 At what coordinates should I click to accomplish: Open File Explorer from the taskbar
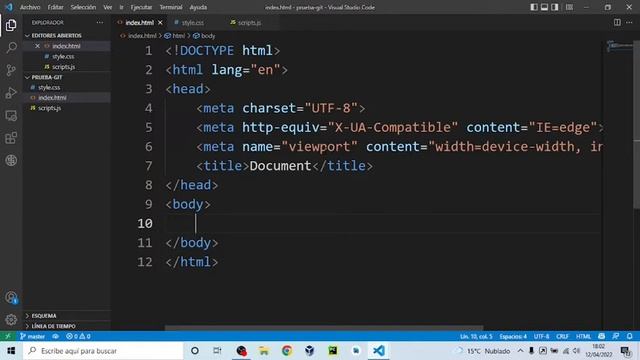[x=264, y=351]
